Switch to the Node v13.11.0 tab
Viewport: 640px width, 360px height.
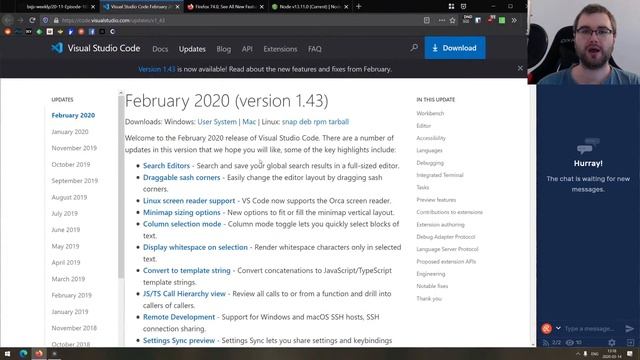tap(309, 7)
